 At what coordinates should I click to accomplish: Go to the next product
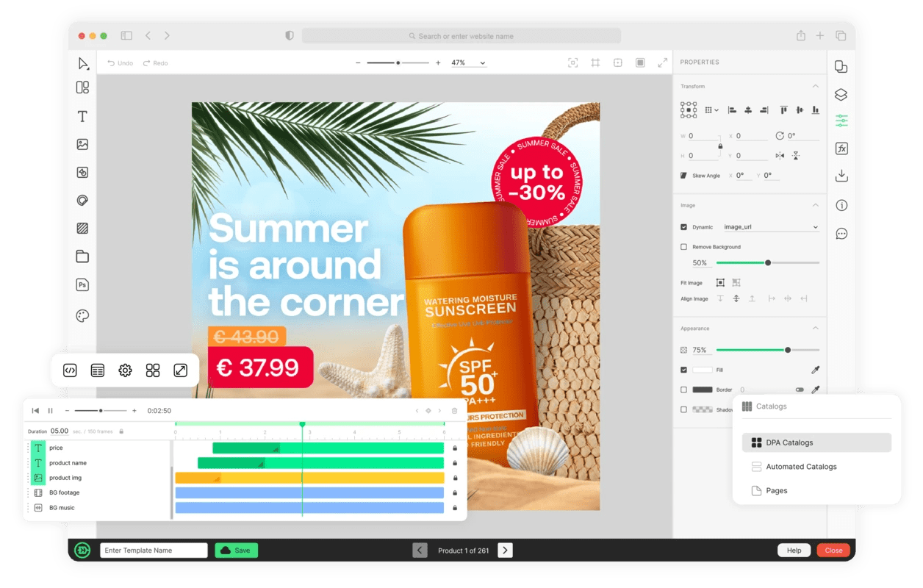(x=505, y=551)
